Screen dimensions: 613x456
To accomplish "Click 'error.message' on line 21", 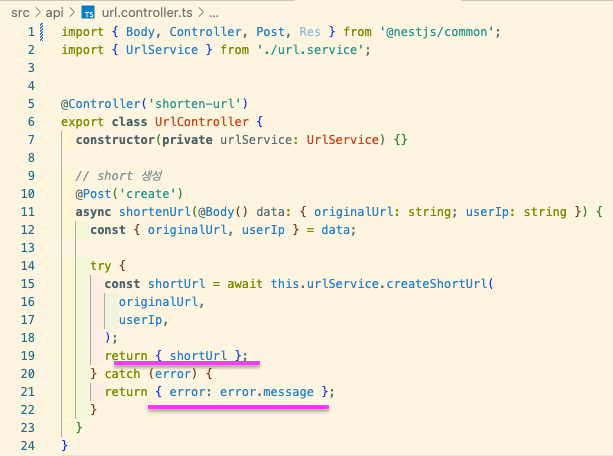I will 267,391.
